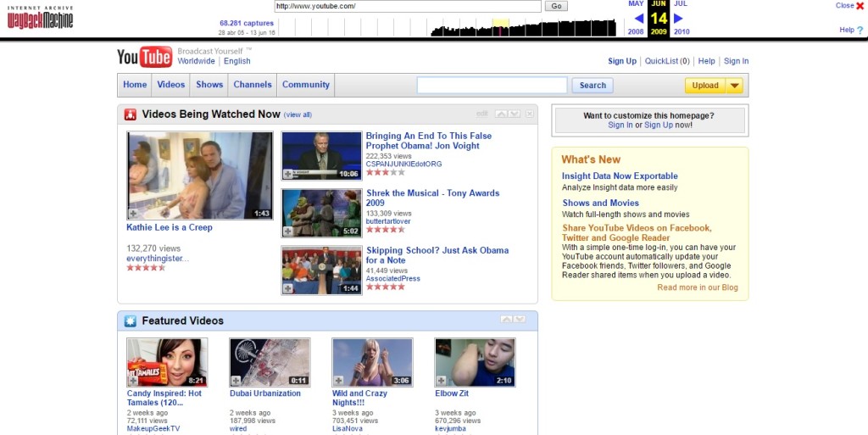Open Wayback Help question mark
Screen dimensions: 868x435
click(860, 31)
